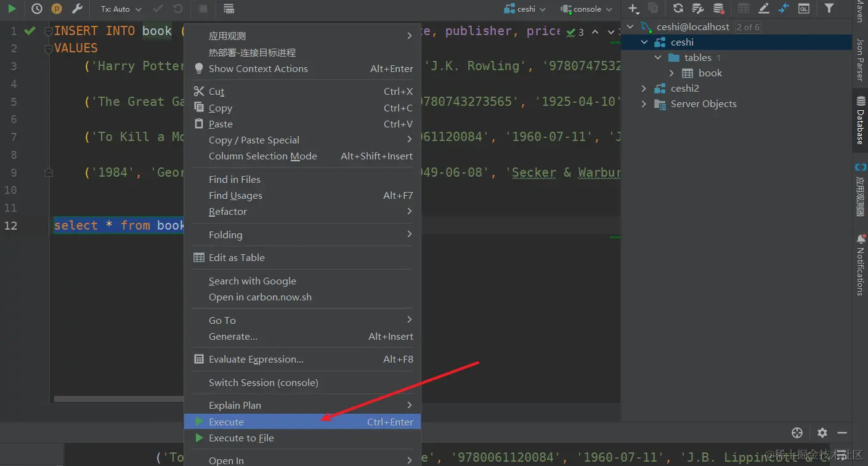Click the green Execute run icon in toolbar
This screenshot has height=466, width=868.
[12, 9]
